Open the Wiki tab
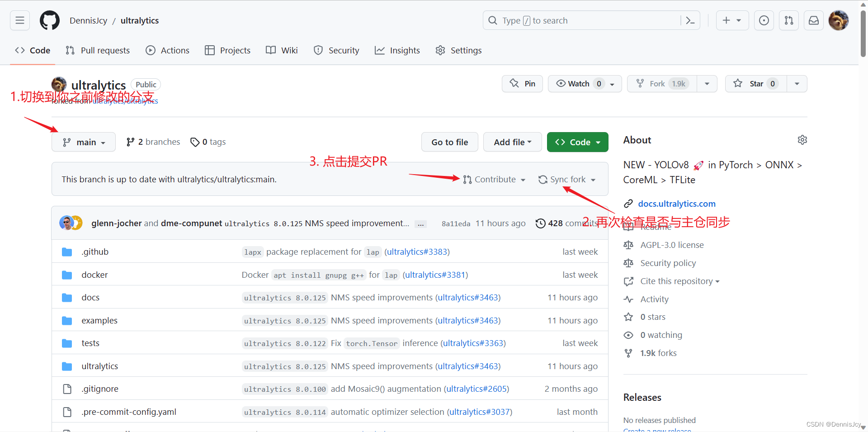 (x=282, y=50)
